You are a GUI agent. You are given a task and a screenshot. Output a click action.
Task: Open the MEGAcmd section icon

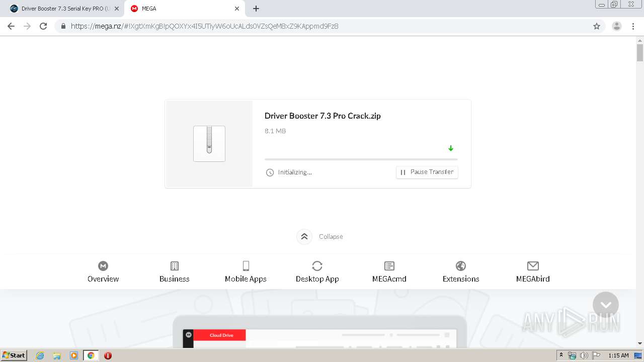coord(389,266)
